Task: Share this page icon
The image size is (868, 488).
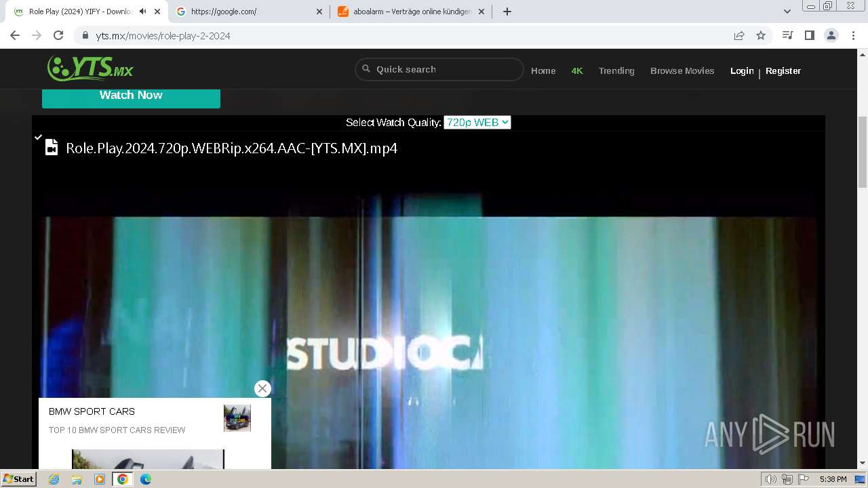Action: (739, 35)
